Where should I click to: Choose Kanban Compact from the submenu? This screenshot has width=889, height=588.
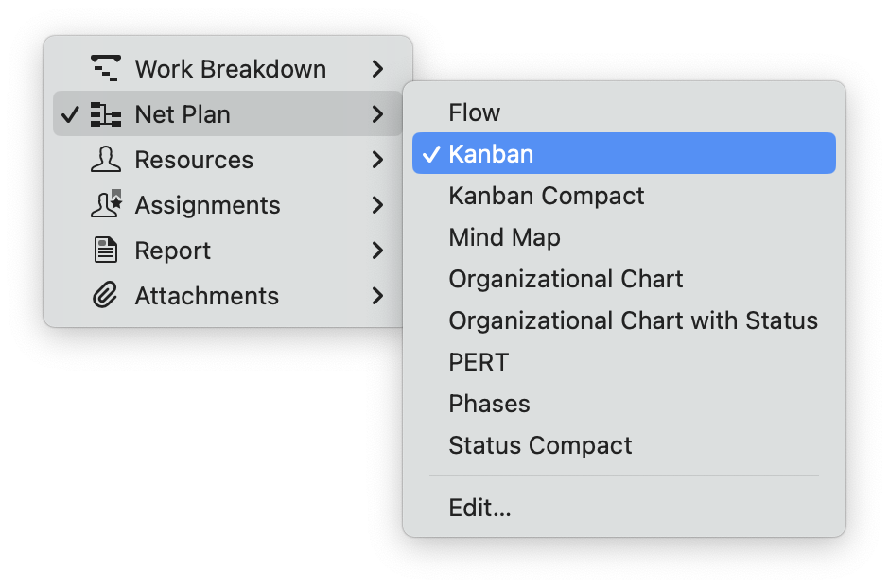547,195
